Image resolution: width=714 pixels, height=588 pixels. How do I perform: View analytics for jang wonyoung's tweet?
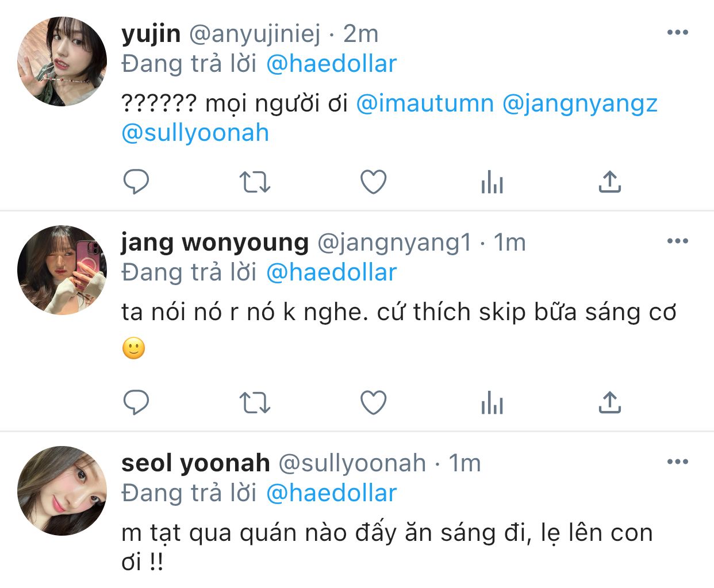click(x=492, y=403)
